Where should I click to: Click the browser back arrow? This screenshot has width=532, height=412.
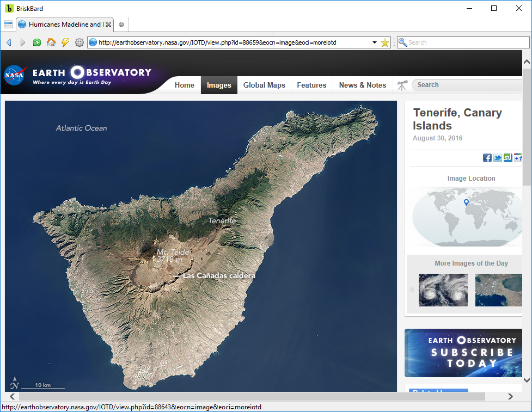click(x=9, y=42)
